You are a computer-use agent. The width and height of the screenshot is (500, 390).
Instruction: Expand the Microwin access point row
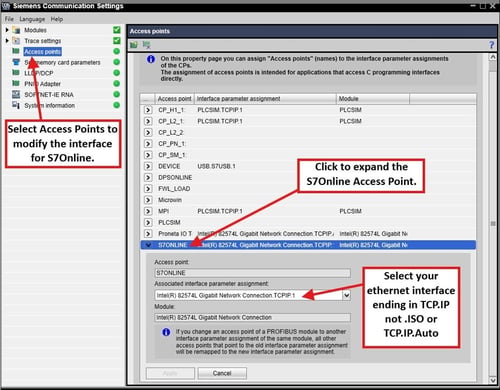pyautogui.click(x=148, y=200)
